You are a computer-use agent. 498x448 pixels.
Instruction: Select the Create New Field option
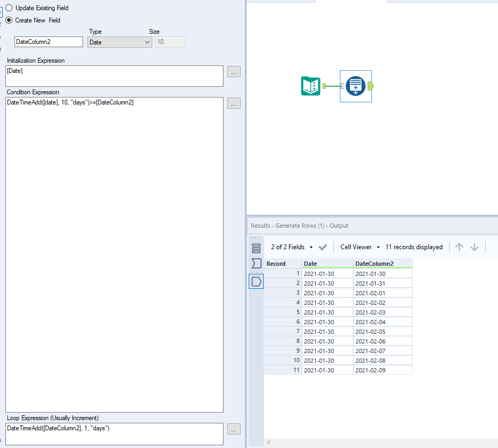[x=33, y=20]
